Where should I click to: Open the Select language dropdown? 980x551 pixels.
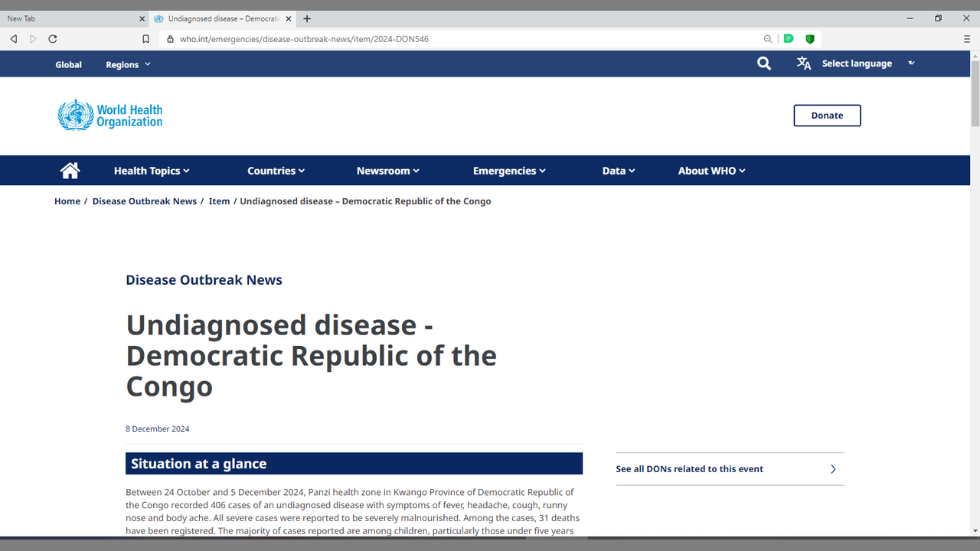pos(857,64)
